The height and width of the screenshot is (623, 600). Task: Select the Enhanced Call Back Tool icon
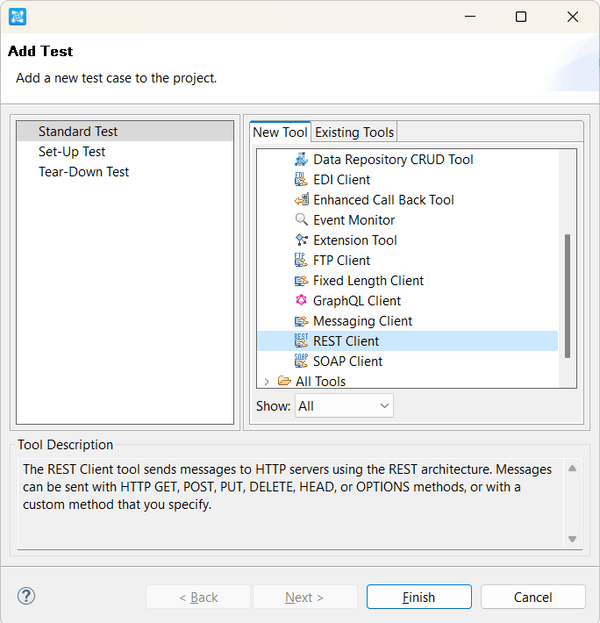pyautogui.click(x=301, y=200)
